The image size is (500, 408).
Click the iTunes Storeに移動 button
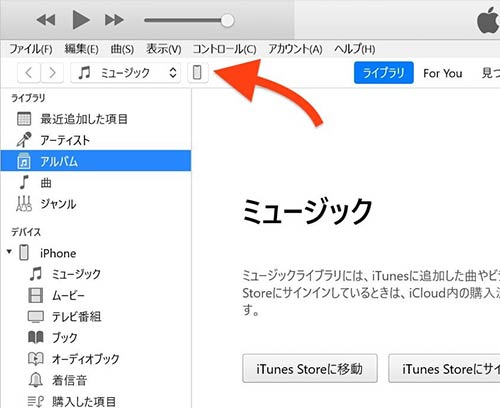pyautogui.click(x=310, y=369)
